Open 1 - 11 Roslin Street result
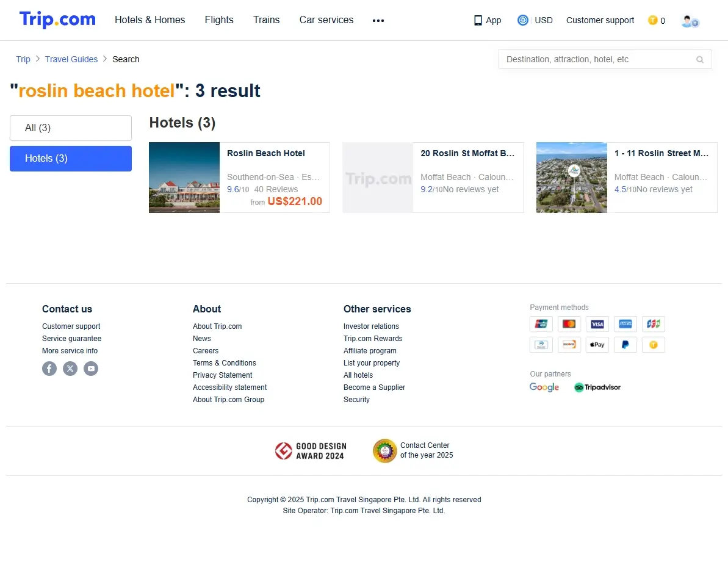Image resolution: width=728 pixels, height=562 pixels. click(x=661, y=153)
